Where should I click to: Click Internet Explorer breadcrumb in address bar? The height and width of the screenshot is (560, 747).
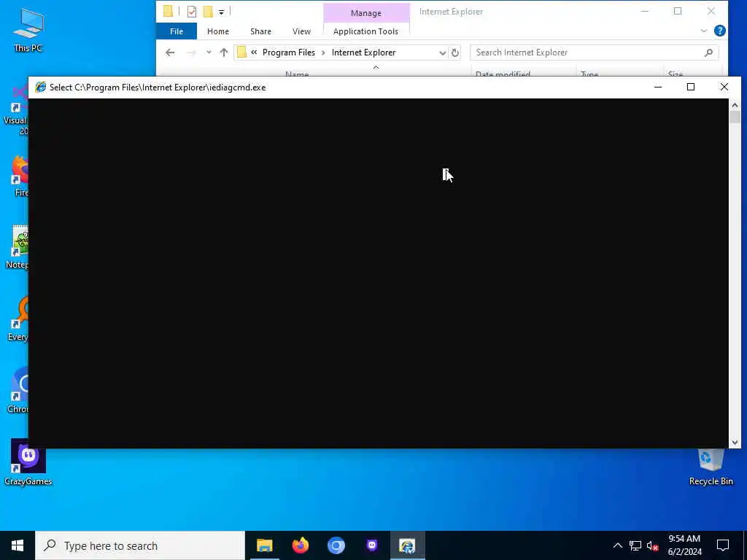point(363,52)
